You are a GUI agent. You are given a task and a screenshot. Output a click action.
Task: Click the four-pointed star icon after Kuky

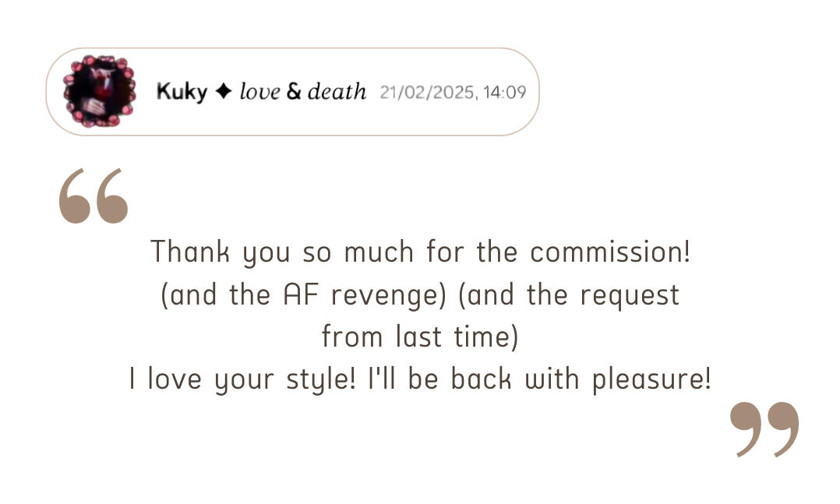pos(223,92)
